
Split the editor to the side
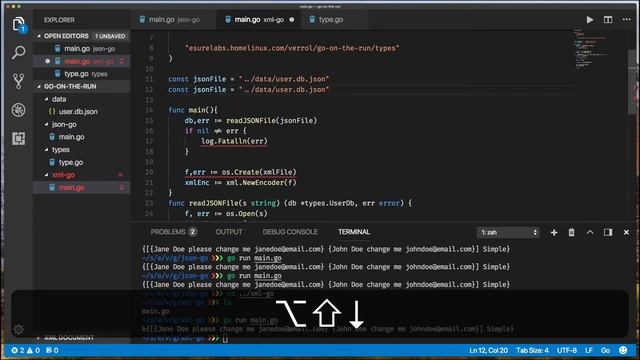(608, 20)
